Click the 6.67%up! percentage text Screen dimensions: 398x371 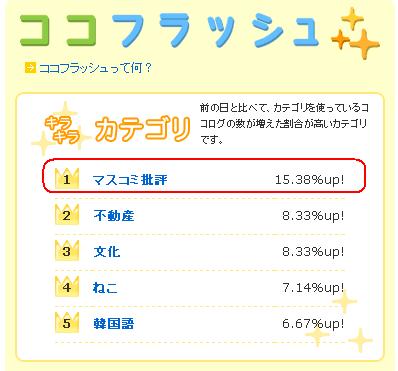[313, 324]
